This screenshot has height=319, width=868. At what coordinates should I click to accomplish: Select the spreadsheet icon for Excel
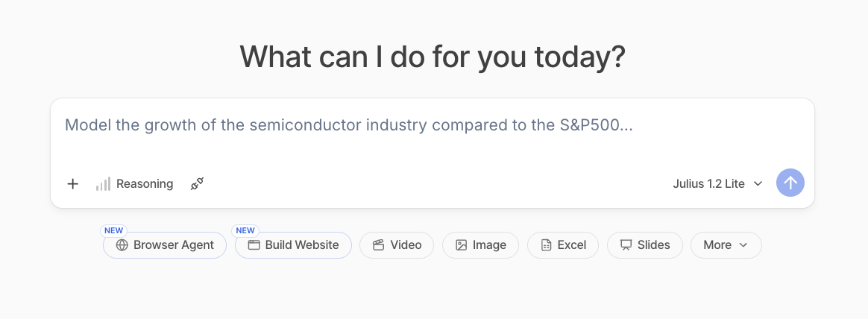[x=547, y=245]
